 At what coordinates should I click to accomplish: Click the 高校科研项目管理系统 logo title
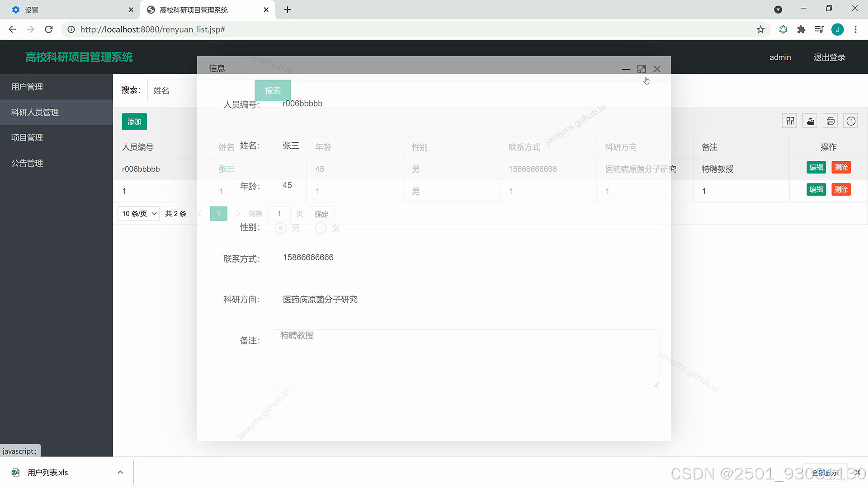(79, 57)
